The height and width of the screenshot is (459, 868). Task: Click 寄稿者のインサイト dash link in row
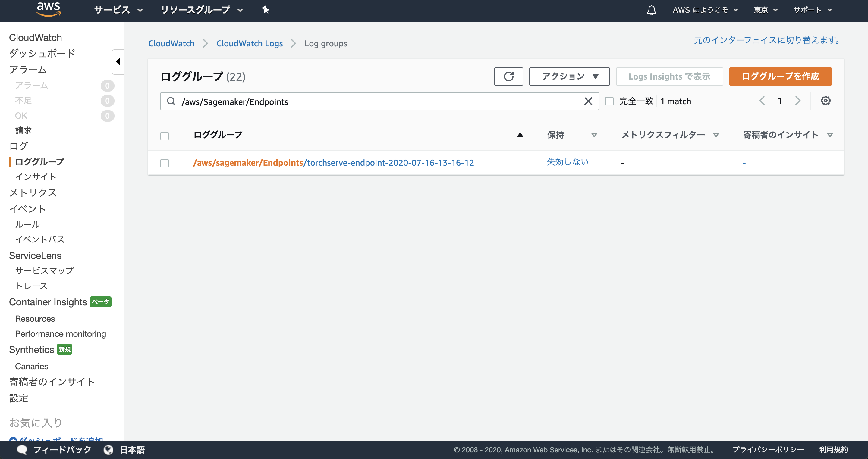pyautogui.click(x=744, y=163)
